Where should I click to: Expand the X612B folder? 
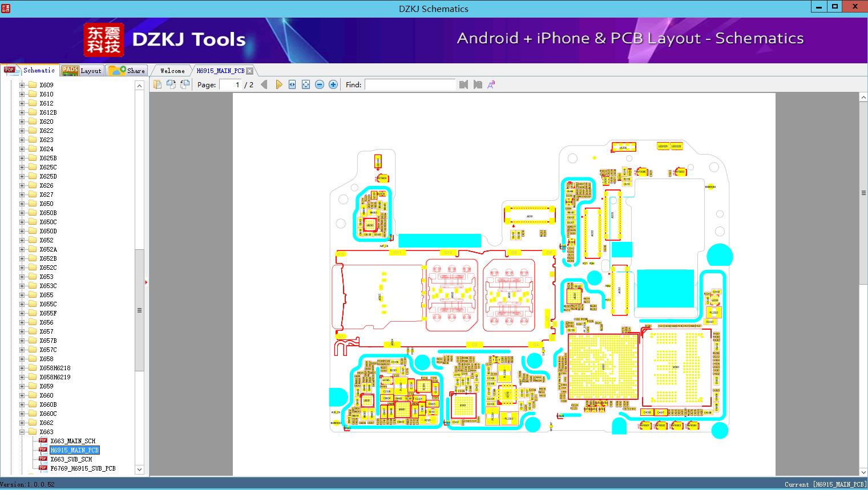pos(22,112)
